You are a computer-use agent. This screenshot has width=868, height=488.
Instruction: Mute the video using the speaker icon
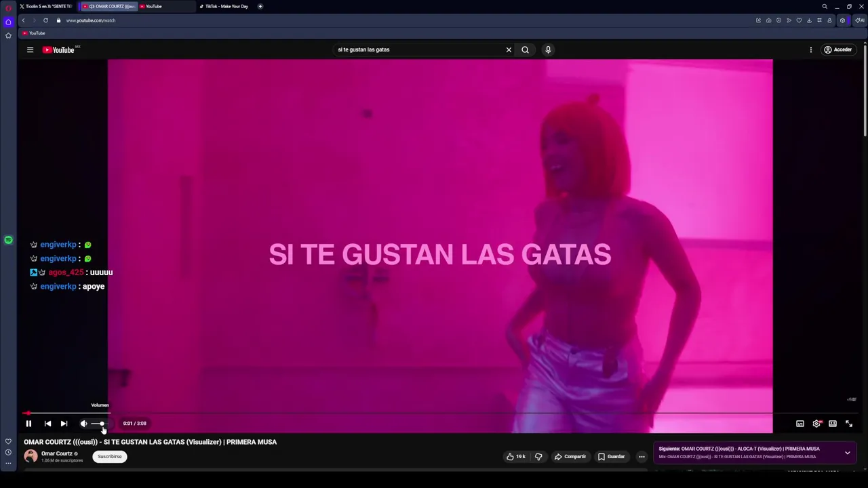click(83, 424)
